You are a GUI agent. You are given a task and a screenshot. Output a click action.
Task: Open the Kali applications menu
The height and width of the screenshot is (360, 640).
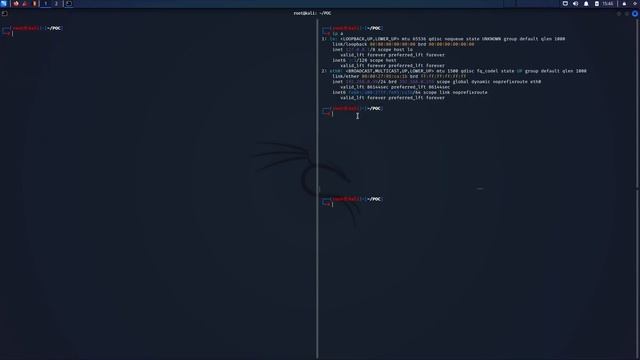pos(4,3)
